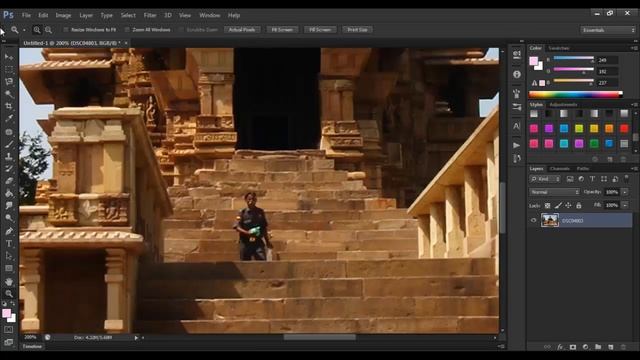Enable Resize Windows to Fit checkbox

point(66,30)
